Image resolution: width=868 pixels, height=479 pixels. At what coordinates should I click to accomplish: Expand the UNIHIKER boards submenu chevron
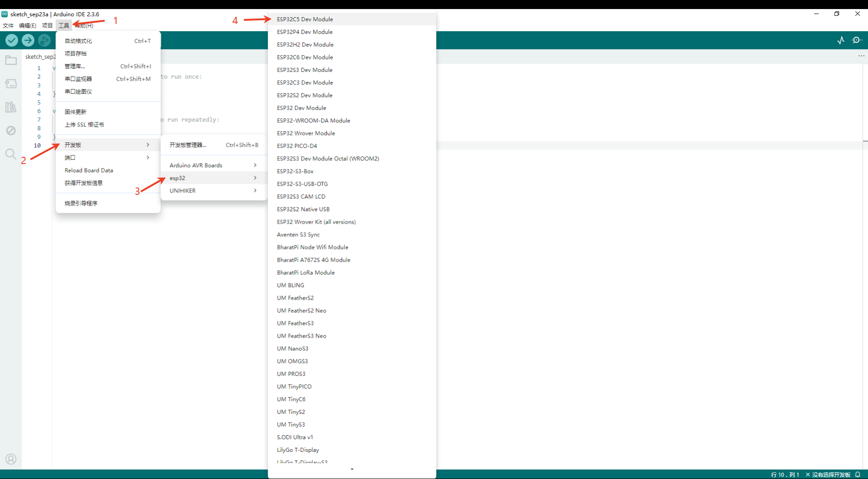point(255,190)
